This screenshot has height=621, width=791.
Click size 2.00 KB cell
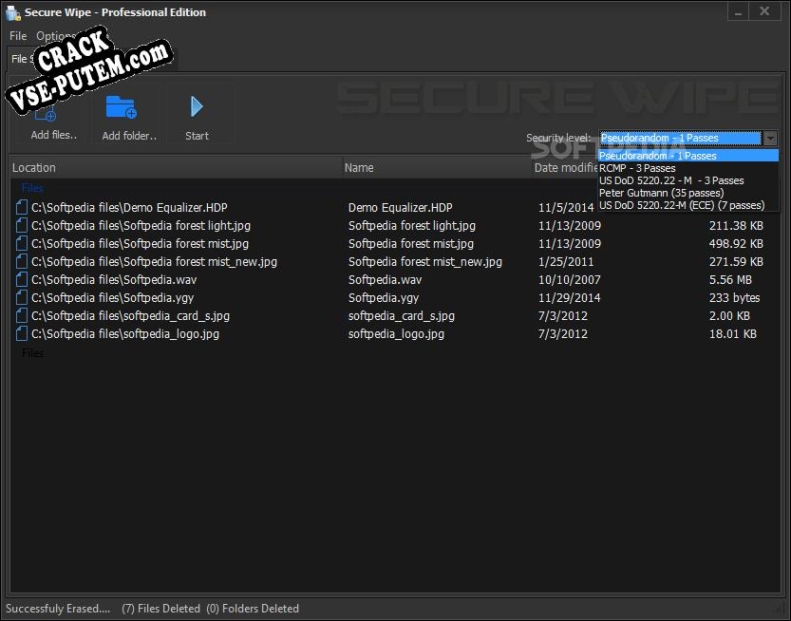(x=729, y=316)
